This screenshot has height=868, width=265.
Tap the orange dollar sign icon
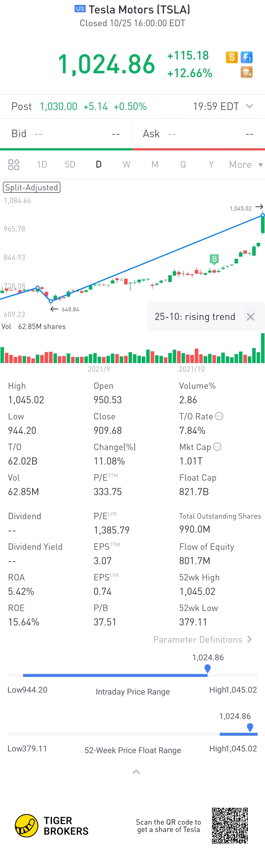(232, 57)
